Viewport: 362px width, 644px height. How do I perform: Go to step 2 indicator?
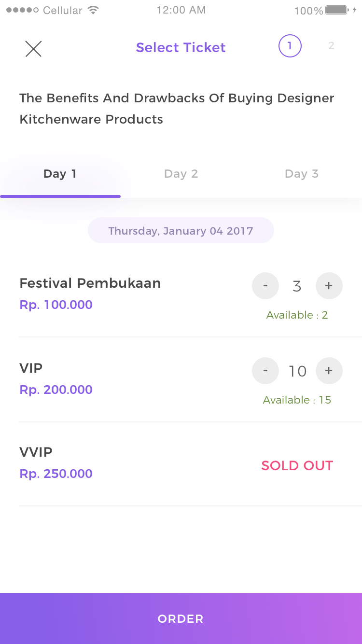331,46
